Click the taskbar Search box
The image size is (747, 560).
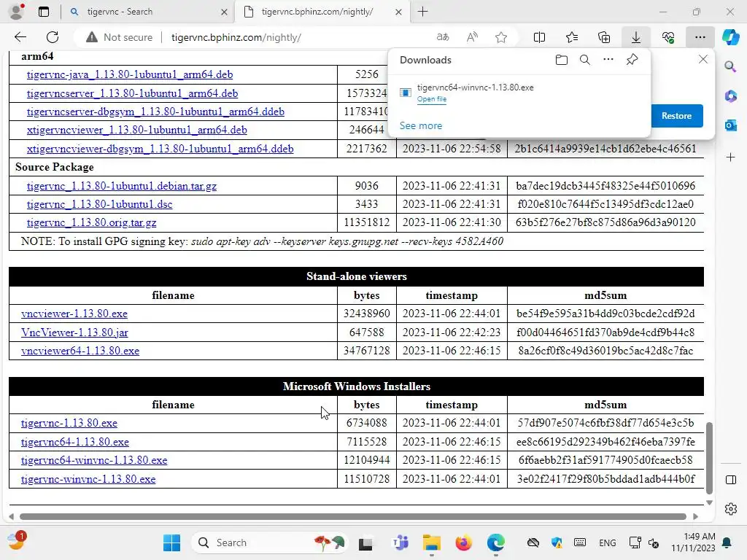click(270, 542)
